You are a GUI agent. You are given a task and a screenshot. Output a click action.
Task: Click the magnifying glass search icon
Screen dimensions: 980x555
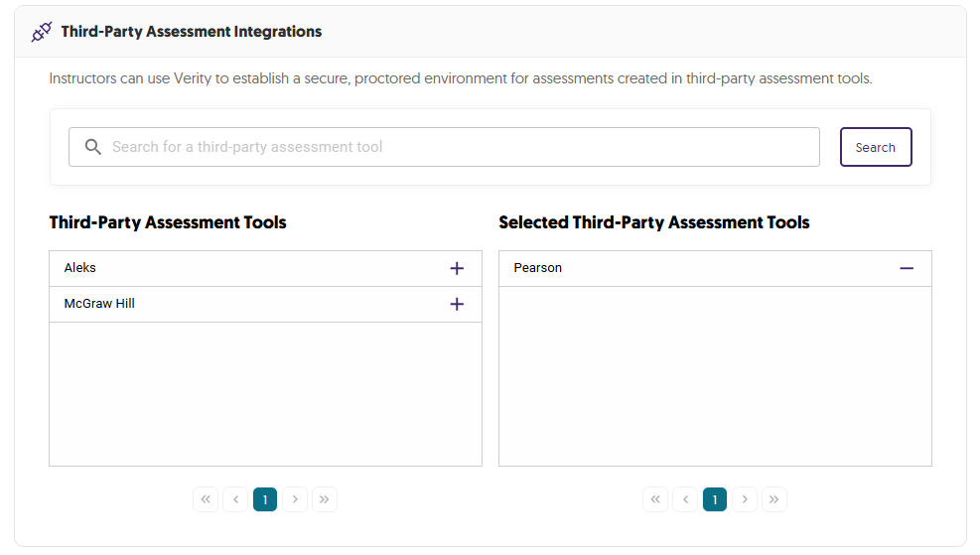93,147
